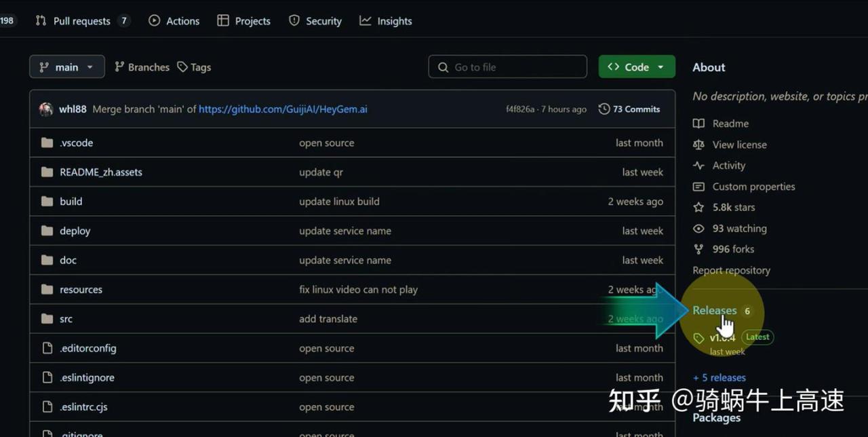The image size is (868, 437).
Task: Open the 73 Commits history icon
Action: [604, 109]
